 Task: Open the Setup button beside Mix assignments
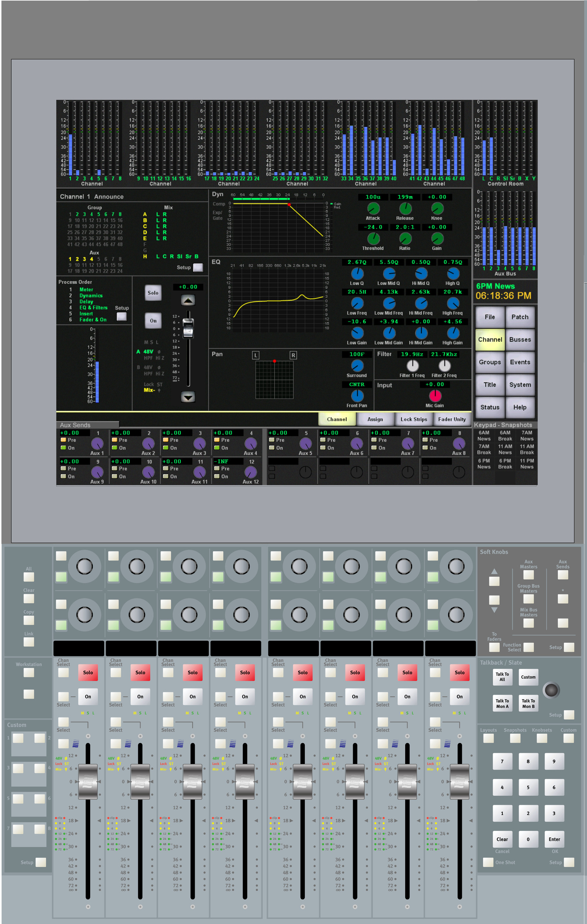click(198, 268)
